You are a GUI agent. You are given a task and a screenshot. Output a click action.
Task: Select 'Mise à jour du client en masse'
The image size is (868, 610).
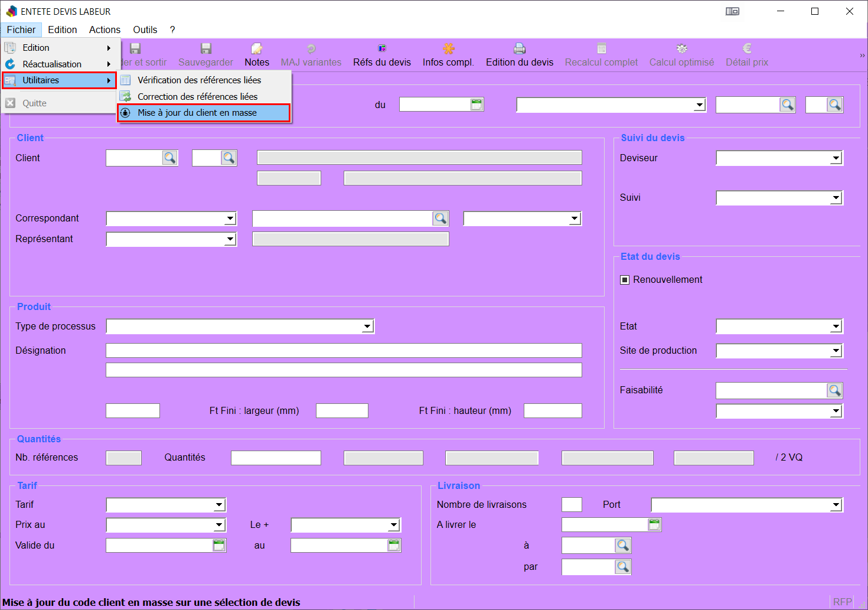197,113
